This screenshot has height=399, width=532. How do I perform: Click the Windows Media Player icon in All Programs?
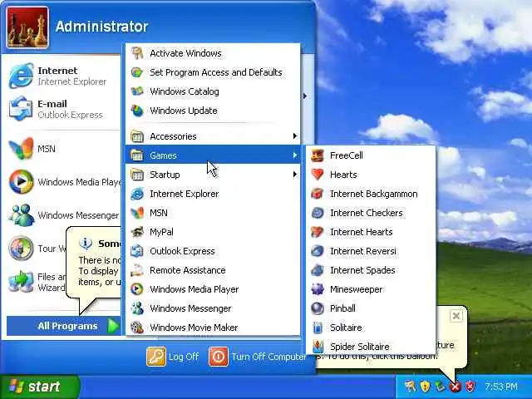point(137,289)
